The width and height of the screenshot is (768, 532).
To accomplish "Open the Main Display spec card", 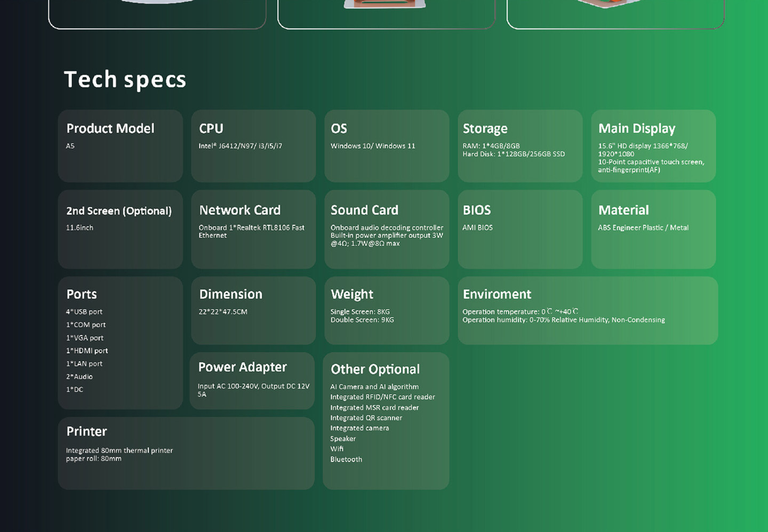I will pos(653,146).
